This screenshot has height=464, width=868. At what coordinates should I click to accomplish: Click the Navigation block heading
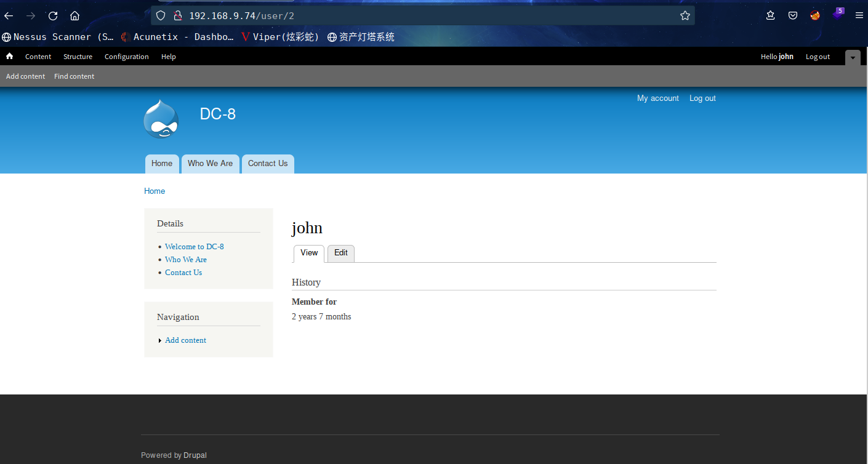[178, 317]
